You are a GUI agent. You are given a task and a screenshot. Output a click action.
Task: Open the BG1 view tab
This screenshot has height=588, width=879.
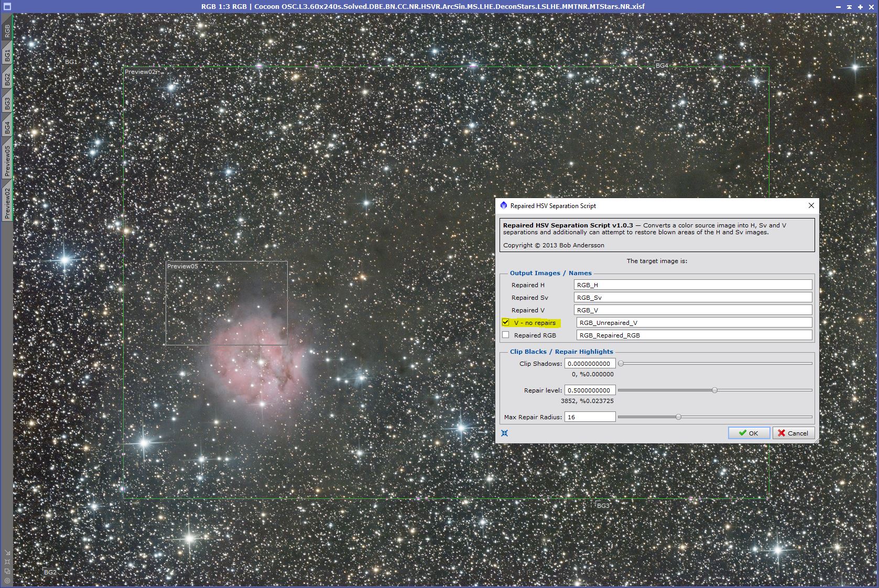coord(7,52)
